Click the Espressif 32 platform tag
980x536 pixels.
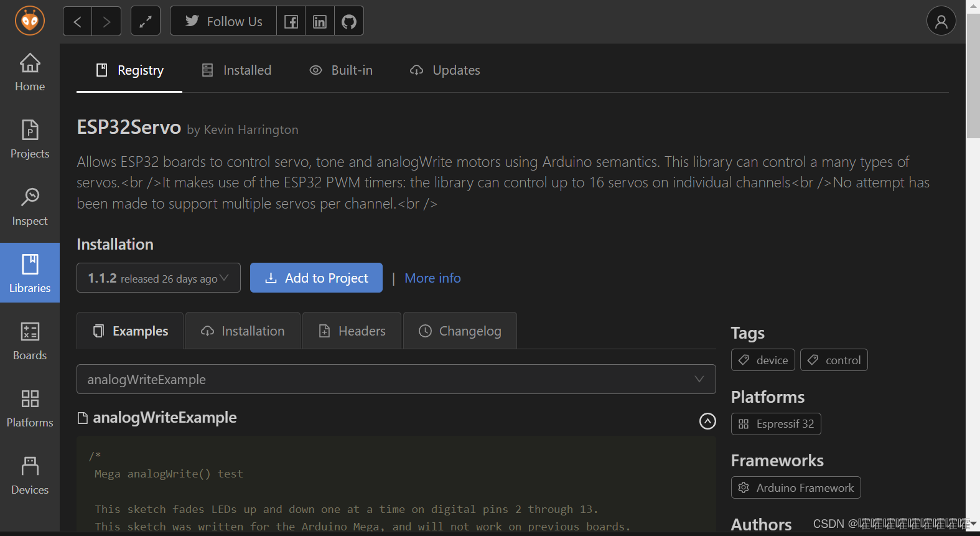(776, 424)
